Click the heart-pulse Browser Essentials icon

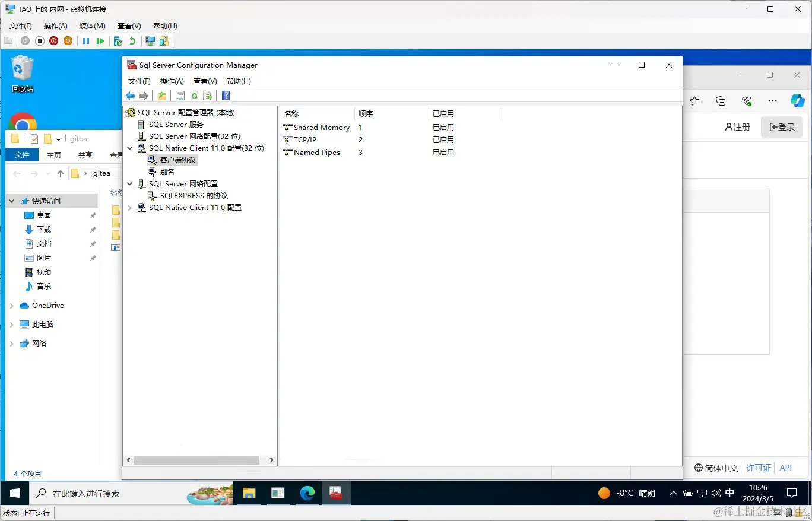point(747,101)
